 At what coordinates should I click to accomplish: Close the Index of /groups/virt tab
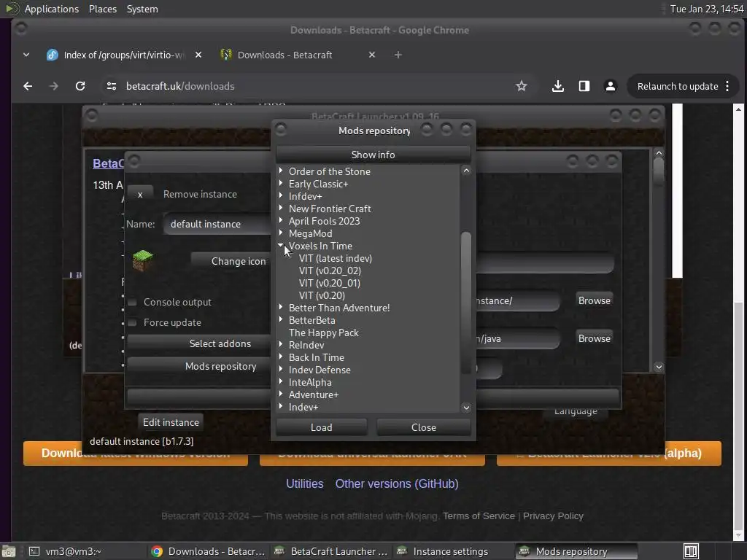[198, 55]
